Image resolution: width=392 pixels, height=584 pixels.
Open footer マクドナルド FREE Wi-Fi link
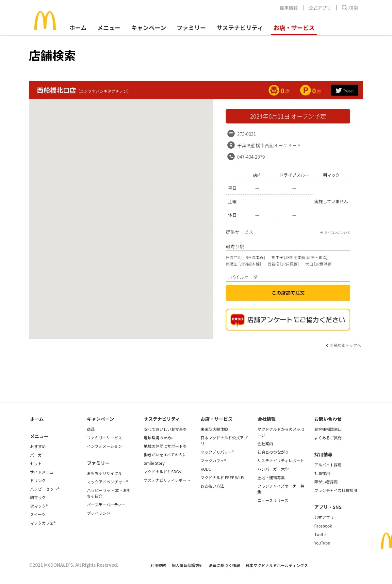[222, 478]
